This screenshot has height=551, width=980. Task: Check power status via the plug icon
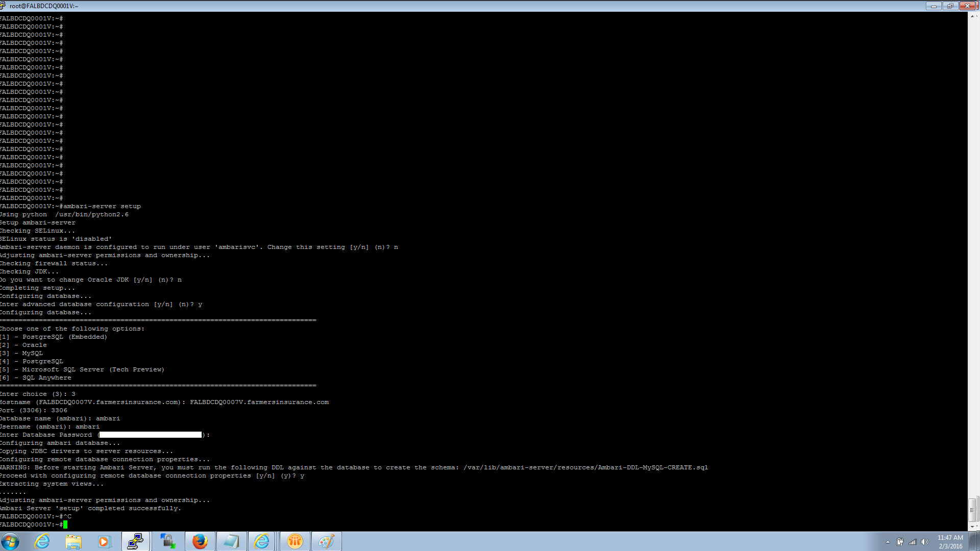tap(899, 542)
